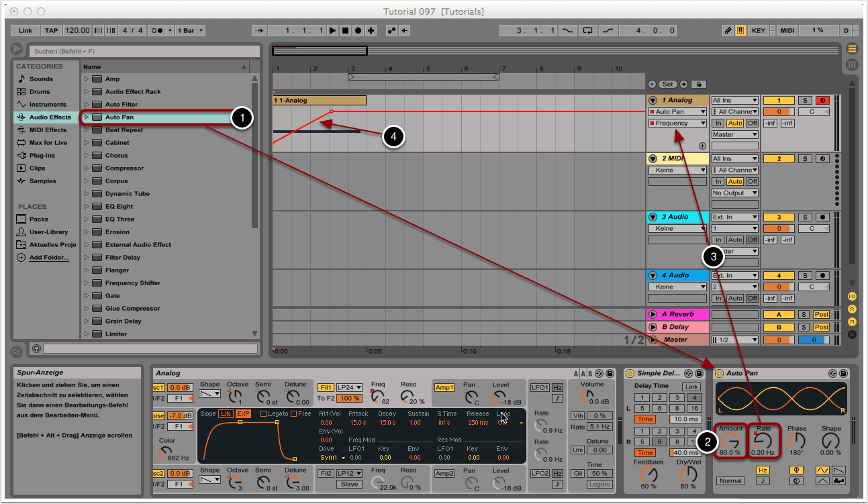Click the Arrangement Record button

click(x=358, y=31)
